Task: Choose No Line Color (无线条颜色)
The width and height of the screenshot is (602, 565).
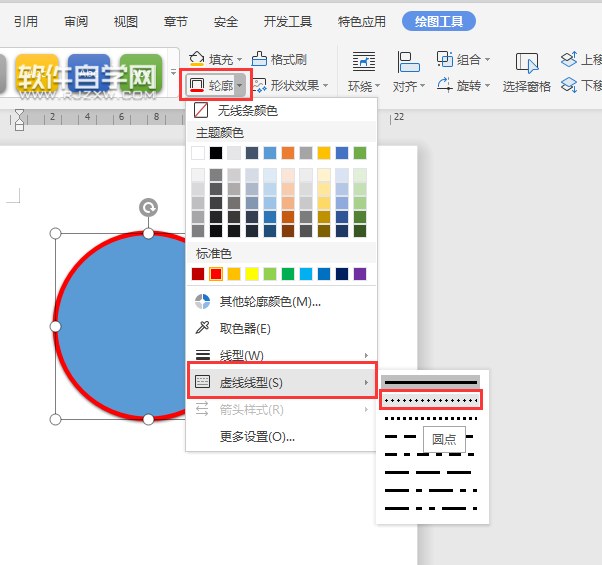Action: 281,111
